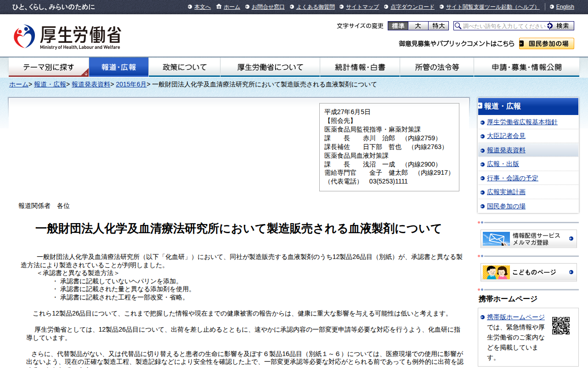This screenshot has height=368, width=588.
Task: Set text size to 特大
Action: click(438, 26)
